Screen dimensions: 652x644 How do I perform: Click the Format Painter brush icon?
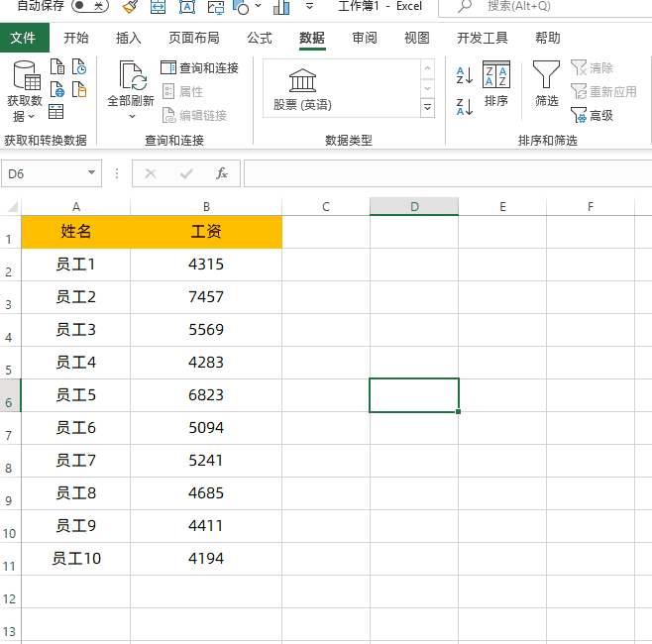point(130,6)
